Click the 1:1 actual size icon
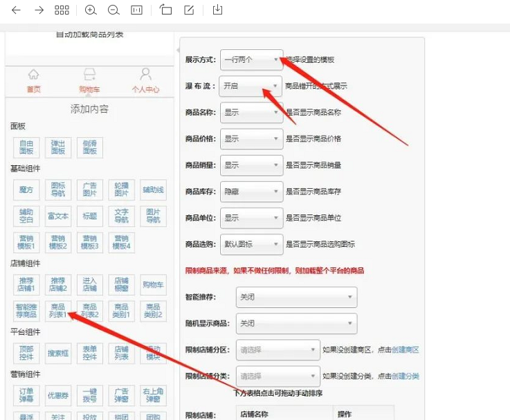Viewport: 510px width, 420px height. 136,10
